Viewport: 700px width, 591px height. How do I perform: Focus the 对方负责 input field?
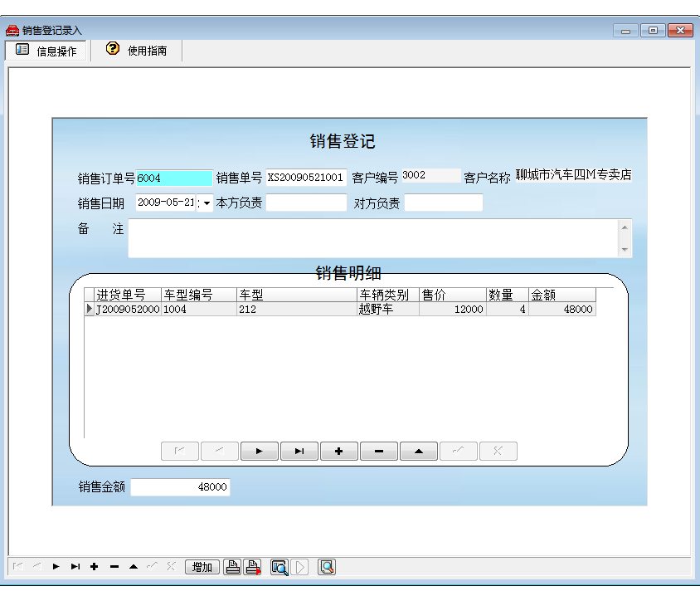pyautogui.click(x=443, y=203)
